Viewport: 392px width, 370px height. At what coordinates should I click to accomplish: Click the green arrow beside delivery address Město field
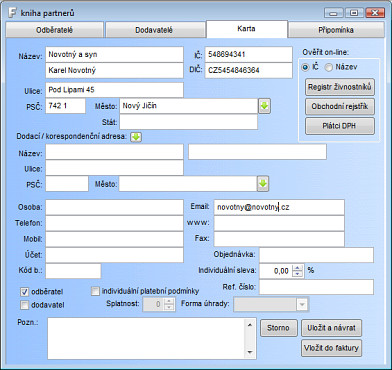[263, 184]
